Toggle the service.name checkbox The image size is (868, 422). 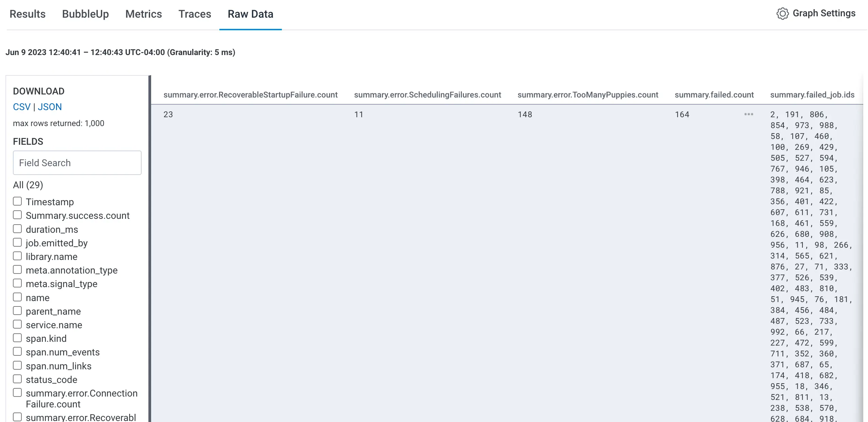pyautogui.click(x=17, y=324)
